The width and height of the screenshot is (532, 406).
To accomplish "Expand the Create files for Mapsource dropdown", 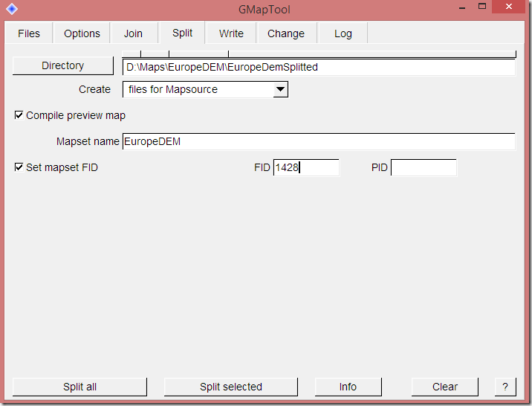I will click(x=280, y=89).
